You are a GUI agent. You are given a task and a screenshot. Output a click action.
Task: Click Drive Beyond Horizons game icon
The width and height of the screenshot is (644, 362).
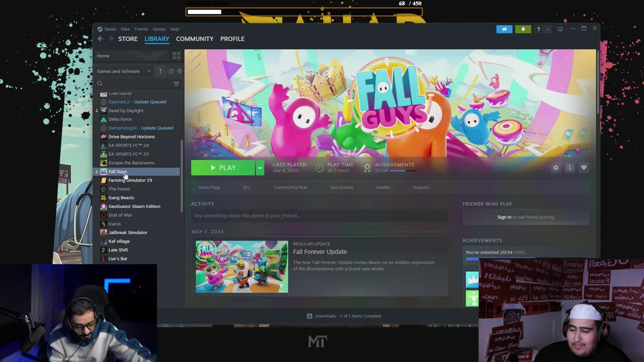(104, 136)
